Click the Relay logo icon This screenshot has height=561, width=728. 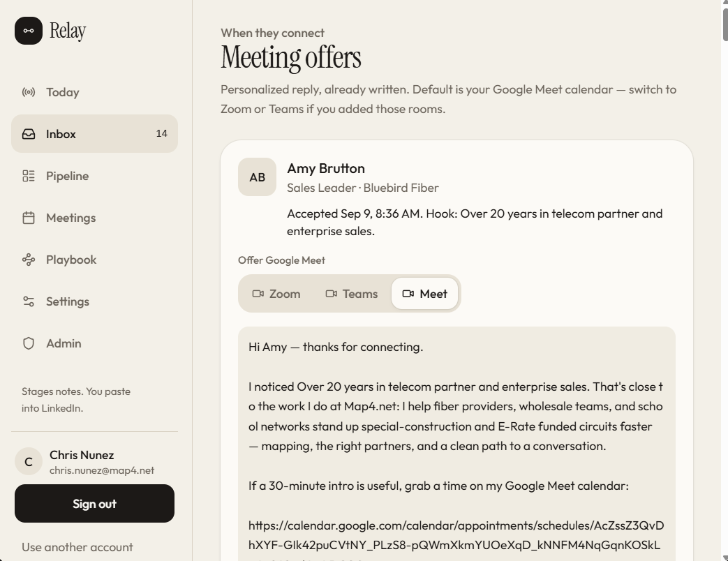click(x=29, y=31)
